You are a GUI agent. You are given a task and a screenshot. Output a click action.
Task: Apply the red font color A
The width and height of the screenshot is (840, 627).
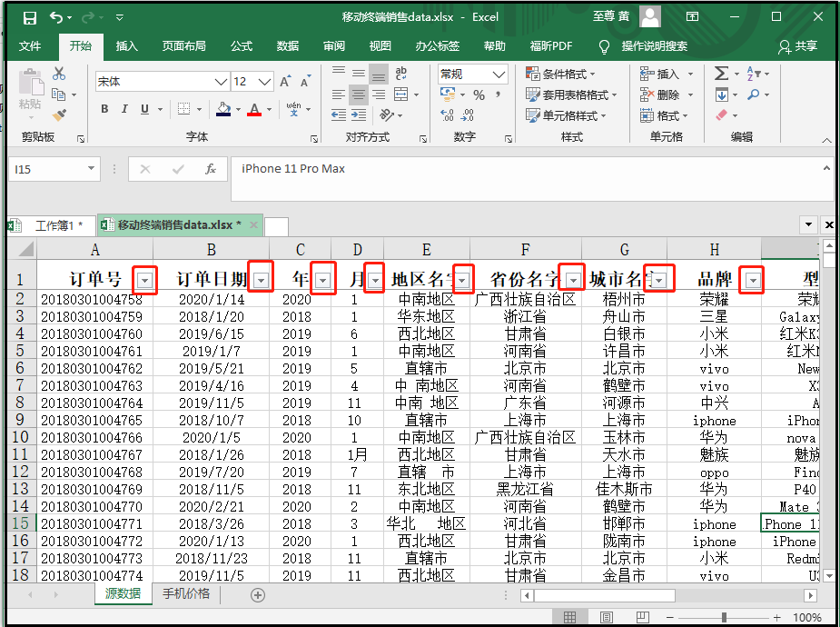pyautogui.click(x=254, y=109)
